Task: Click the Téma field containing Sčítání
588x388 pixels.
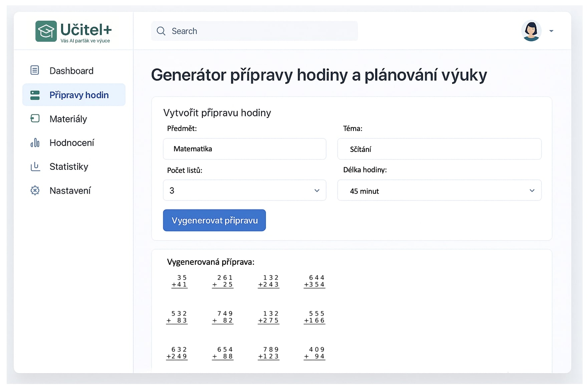Action: pos(439,149)
